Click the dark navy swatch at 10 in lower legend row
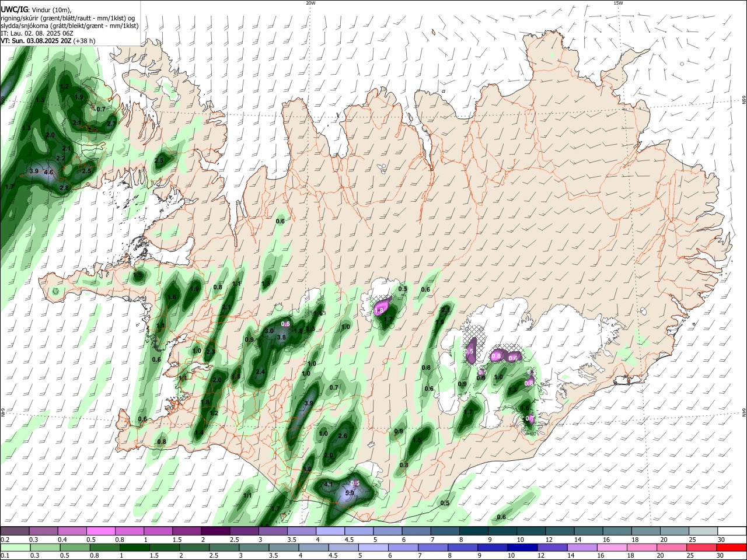The width and height of the screenshot is (747, 560). point(522,547)
